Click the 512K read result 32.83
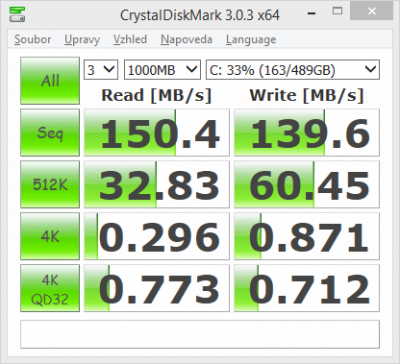Screen dimensions: 400x364 (x=157, y=184)
